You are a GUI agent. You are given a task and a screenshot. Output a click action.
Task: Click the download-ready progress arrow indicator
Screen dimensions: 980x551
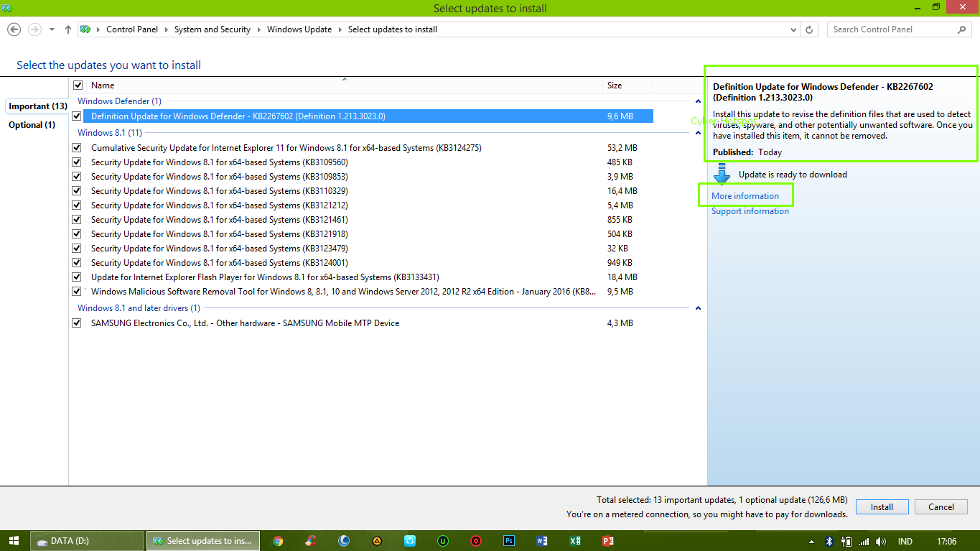(721, 172)
